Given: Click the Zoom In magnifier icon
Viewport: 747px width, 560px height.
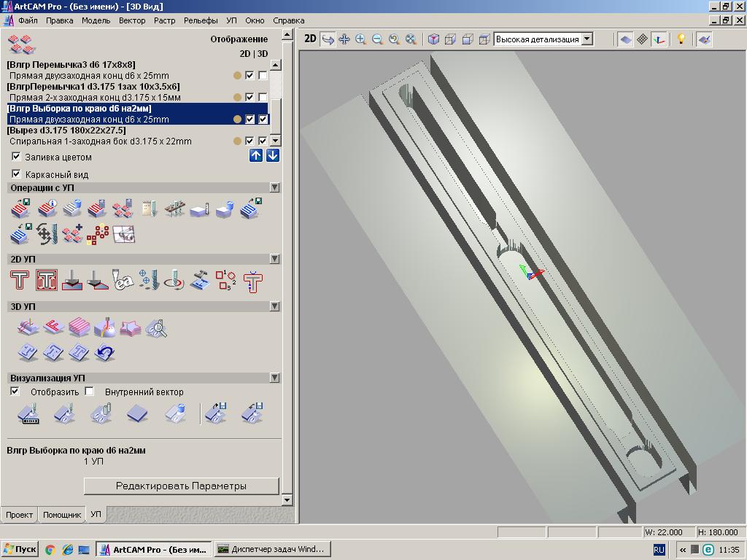Looking at the screenshot, I should click(x=360, y=39).
